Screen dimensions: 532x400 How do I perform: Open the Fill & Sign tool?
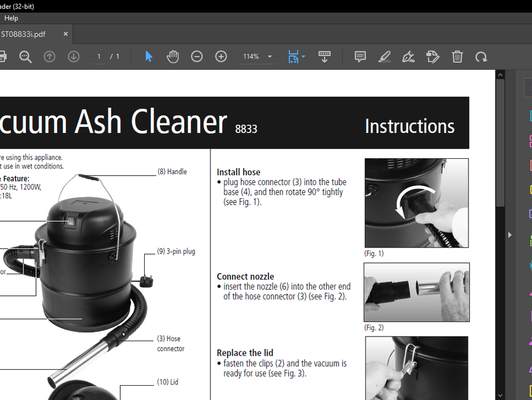click(x=408, y=57)
